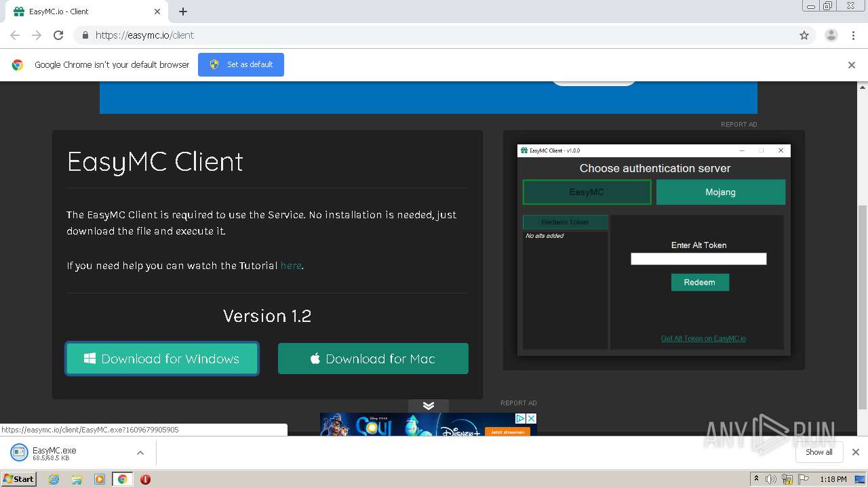
Task: Open Windows Media Player from taskbar
Action: click(x=100, y=479)
